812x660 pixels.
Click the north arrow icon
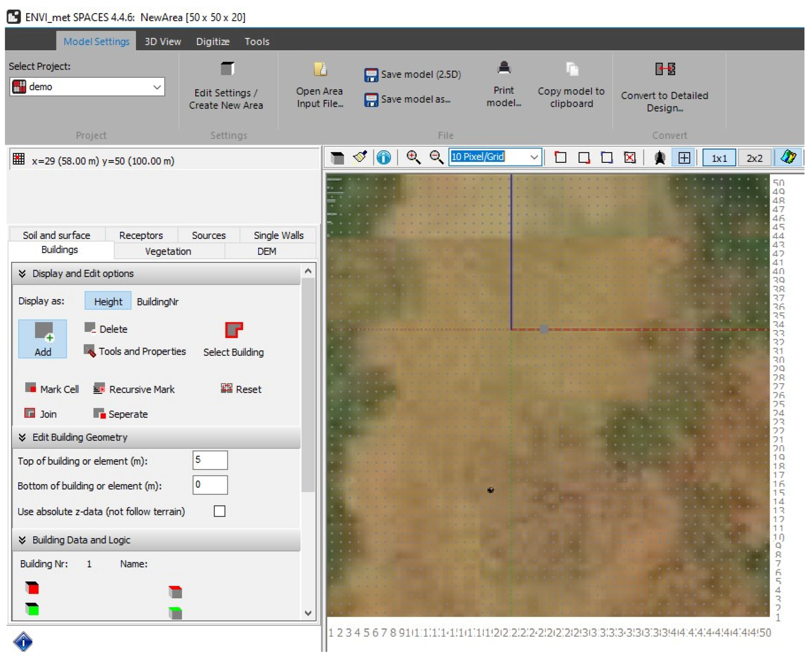coord(660,157)
